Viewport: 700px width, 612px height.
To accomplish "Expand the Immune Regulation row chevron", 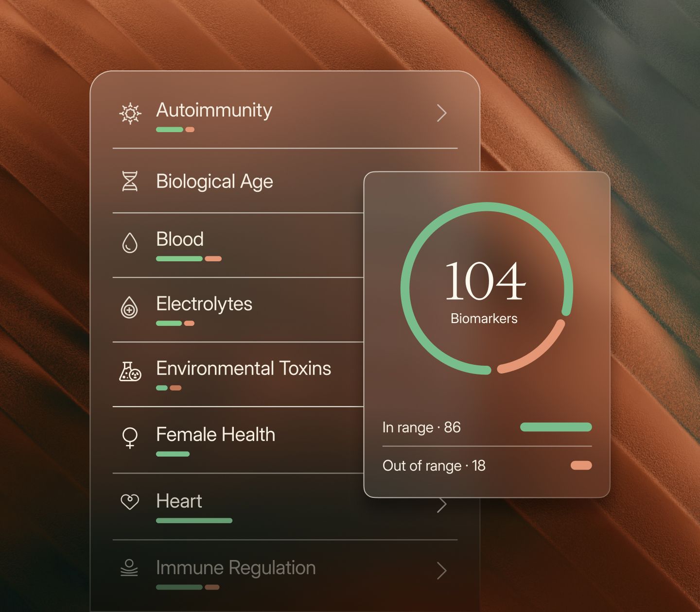I will click(441, 571).
